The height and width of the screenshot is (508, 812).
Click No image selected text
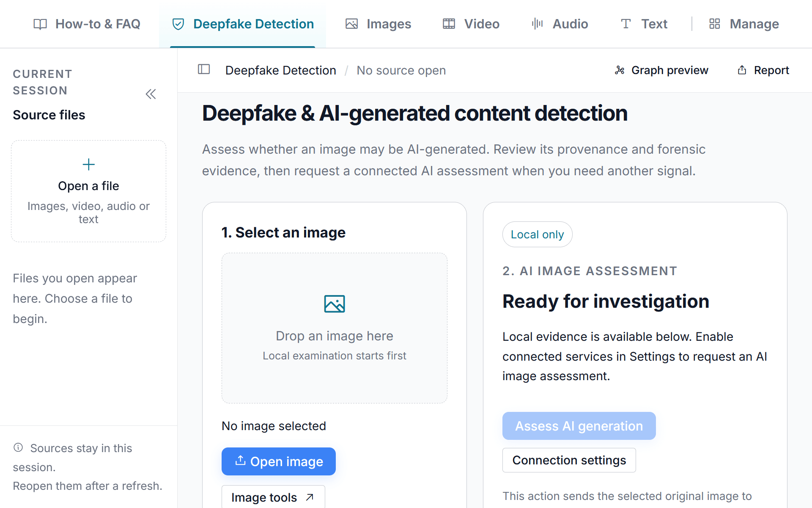click(x=274, y=426)
